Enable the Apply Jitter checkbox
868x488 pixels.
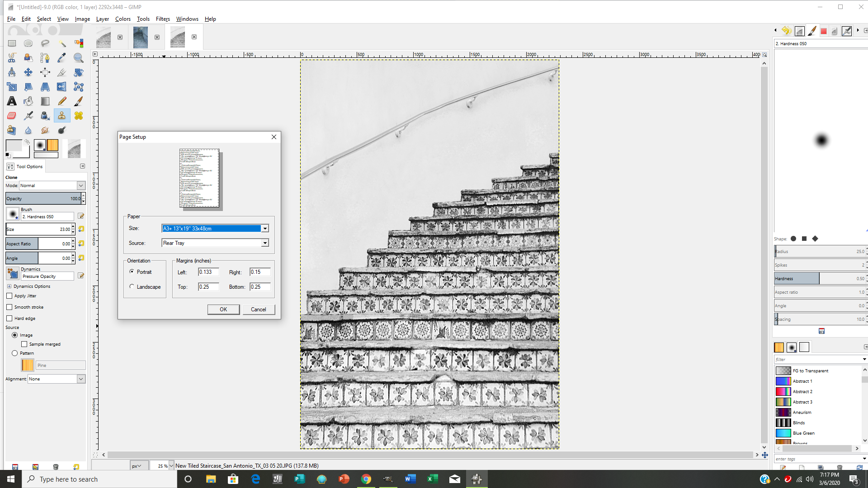click(x=9, y=296)
